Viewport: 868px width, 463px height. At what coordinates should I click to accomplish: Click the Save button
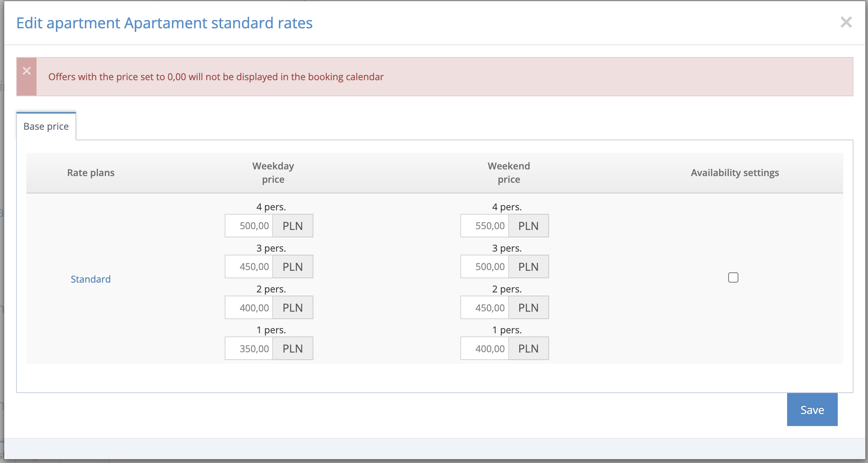pos(812,410)
